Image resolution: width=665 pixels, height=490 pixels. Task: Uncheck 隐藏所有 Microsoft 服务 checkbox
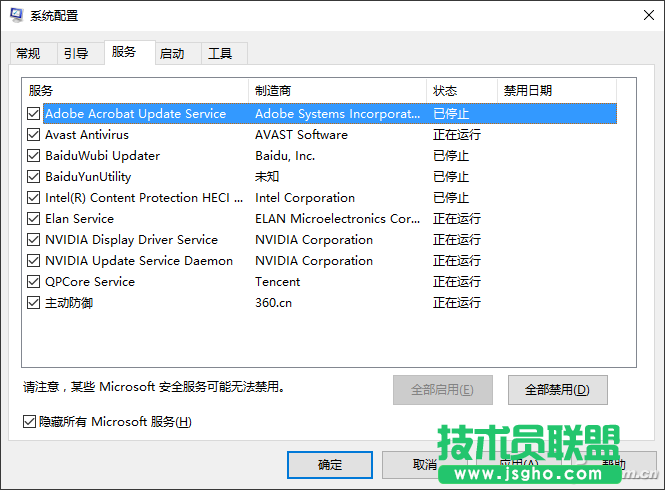(29, 422)
